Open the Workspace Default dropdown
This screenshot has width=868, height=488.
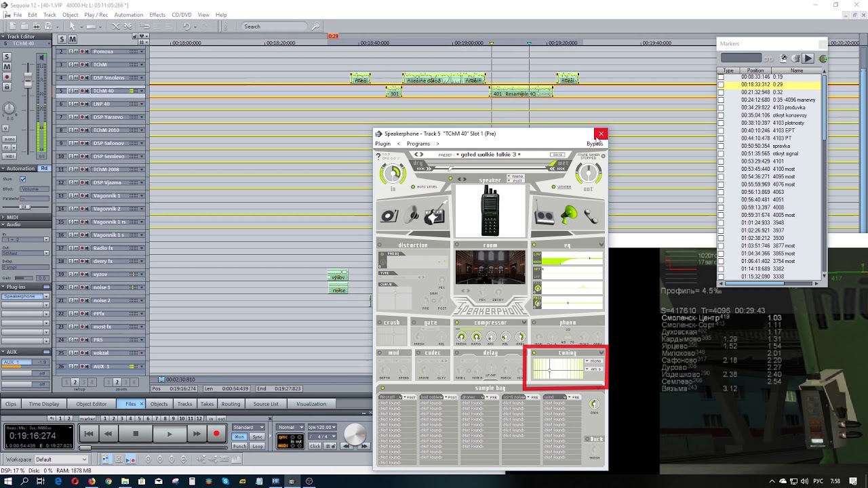(61, 460)
